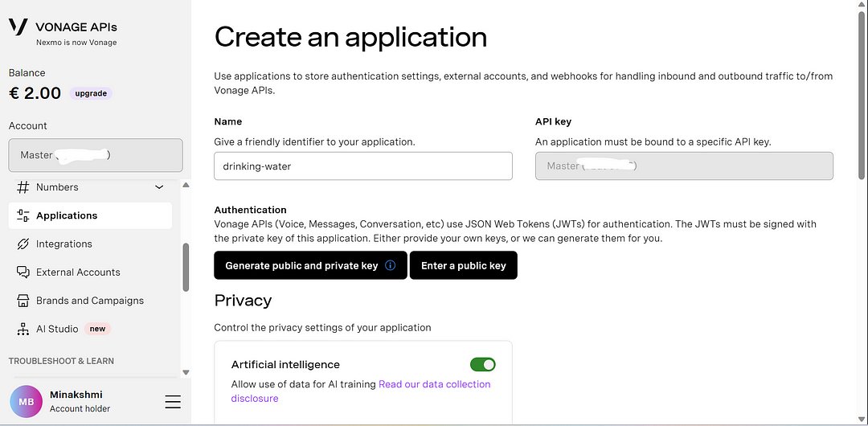This screenshot has height=426, width=868.
Task: Click the Privacy section heading
Action: tap(243, 301)
